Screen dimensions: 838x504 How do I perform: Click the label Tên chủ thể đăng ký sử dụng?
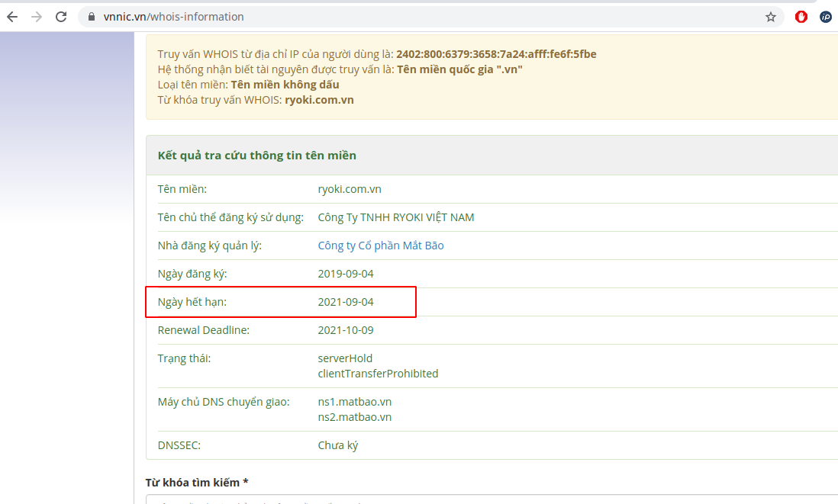point(230,217)
